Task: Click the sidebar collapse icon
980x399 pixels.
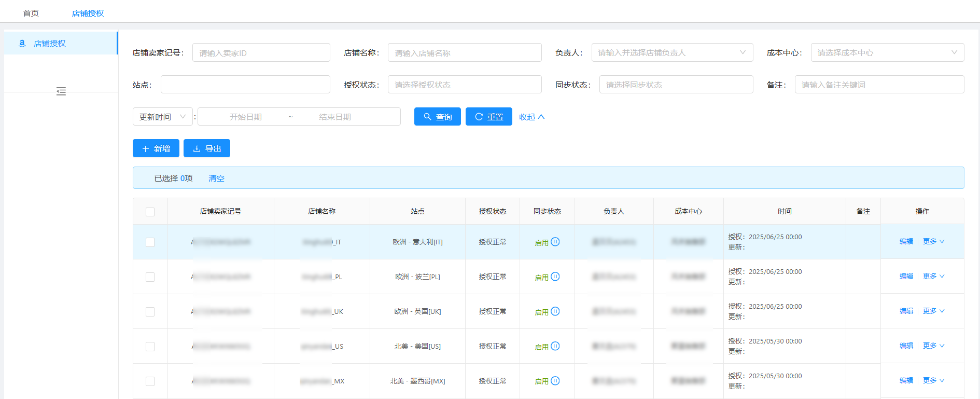Action: coord(61,91)
